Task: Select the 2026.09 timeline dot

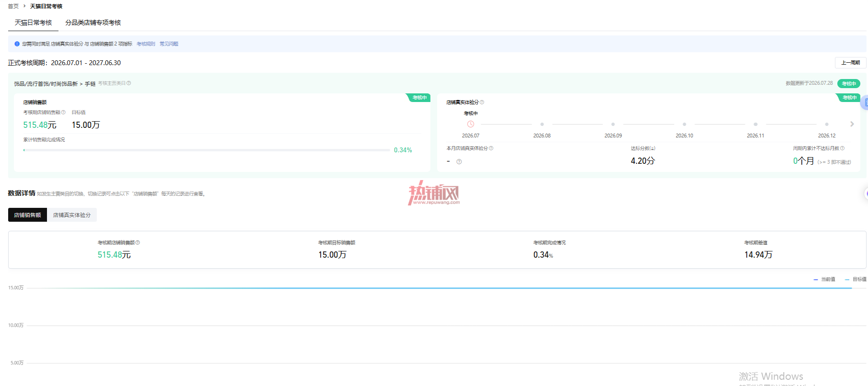Action: [613, 124]
